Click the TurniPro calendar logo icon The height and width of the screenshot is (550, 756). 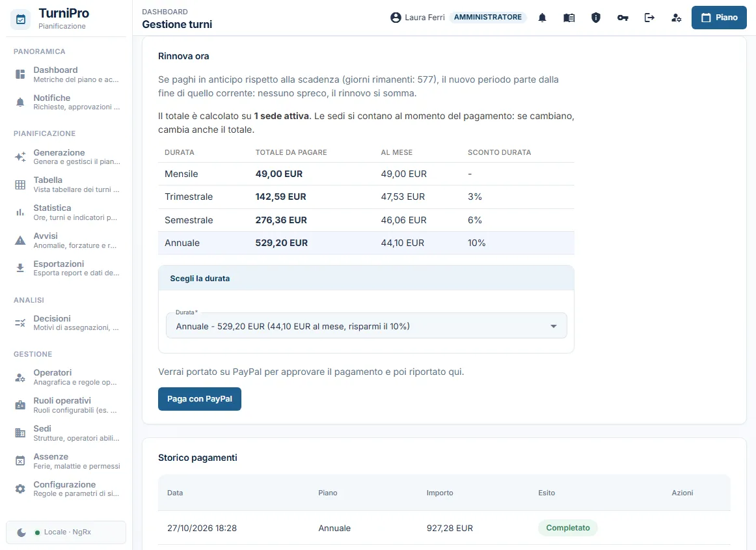pyautogui.click(x=20, y=20)
